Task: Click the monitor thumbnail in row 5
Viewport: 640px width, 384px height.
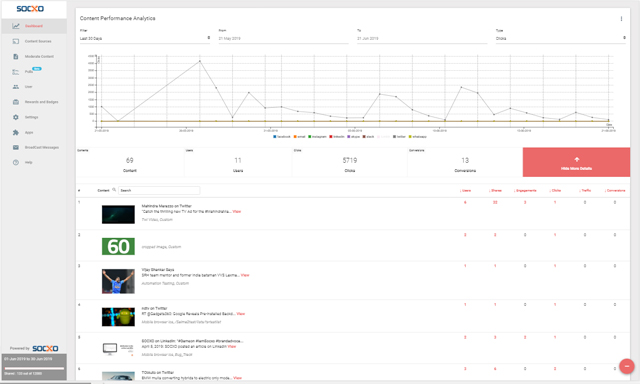Action: pos(118,349)
